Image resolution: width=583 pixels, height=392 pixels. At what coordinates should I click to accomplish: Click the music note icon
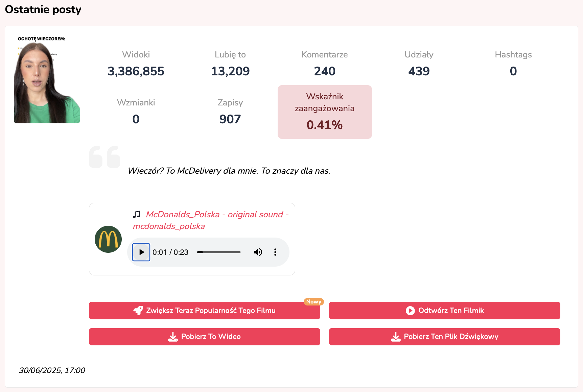(x=137, y=214)
